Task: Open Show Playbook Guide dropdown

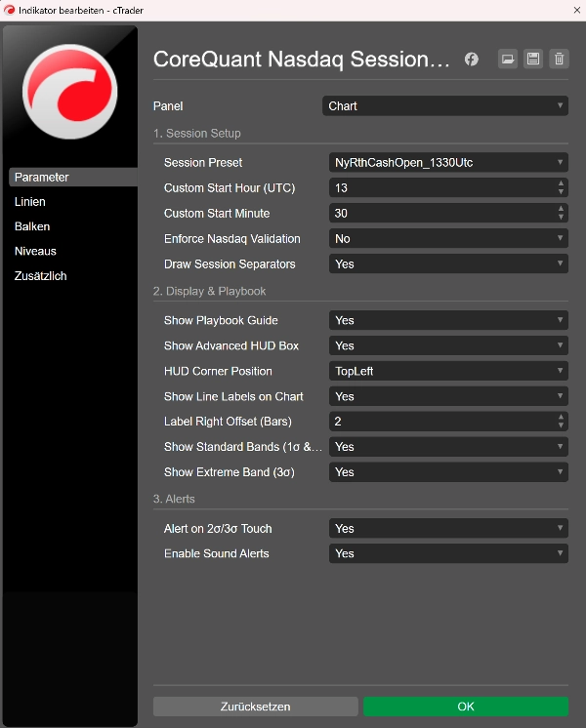Action: pyautogui.click(x=448, y=320)
